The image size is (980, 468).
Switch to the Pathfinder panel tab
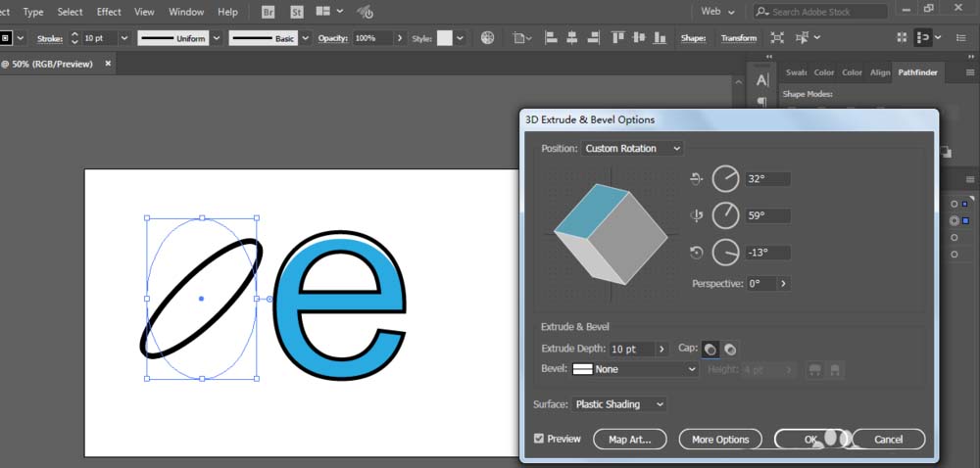[x=917, y=72]
